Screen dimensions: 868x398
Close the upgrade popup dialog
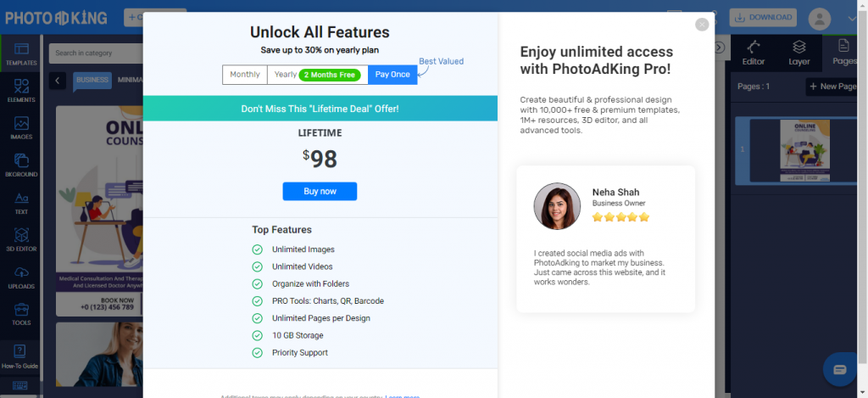pos(702,25)
